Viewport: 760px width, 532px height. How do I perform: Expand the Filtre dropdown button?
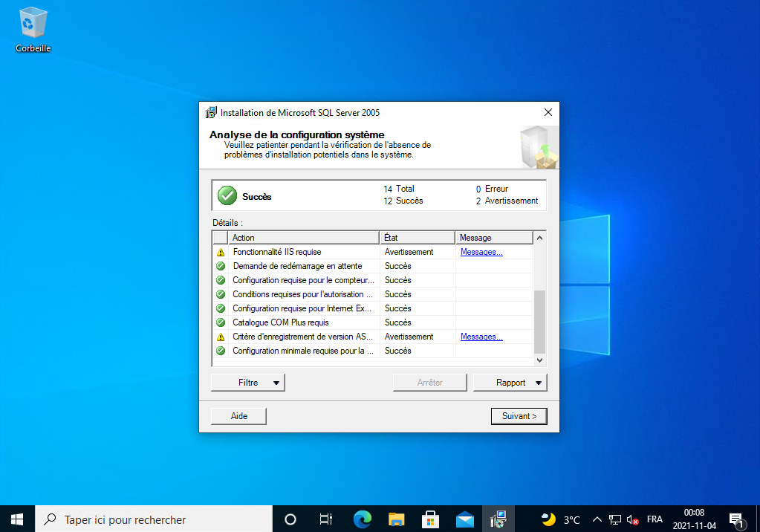[x=248, y=383]
